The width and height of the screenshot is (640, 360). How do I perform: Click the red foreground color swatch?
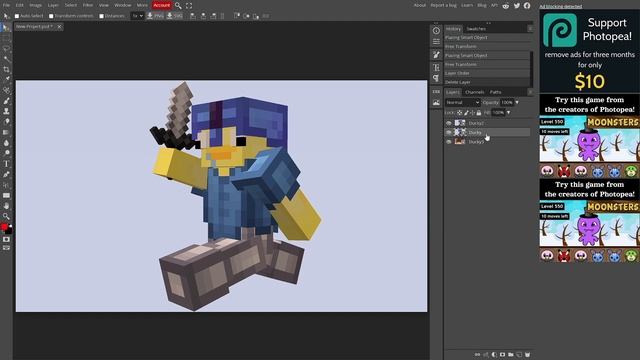point(4,227)
